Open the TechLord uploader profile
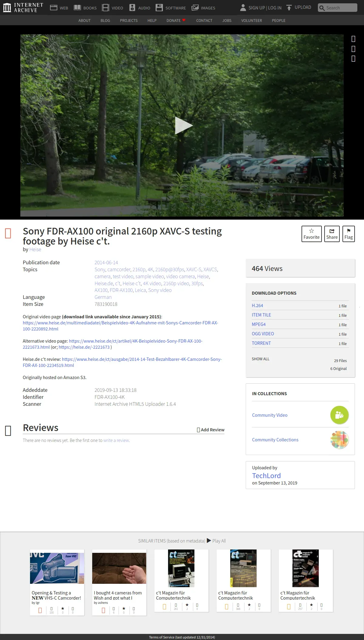 click(x=266, y=476)
